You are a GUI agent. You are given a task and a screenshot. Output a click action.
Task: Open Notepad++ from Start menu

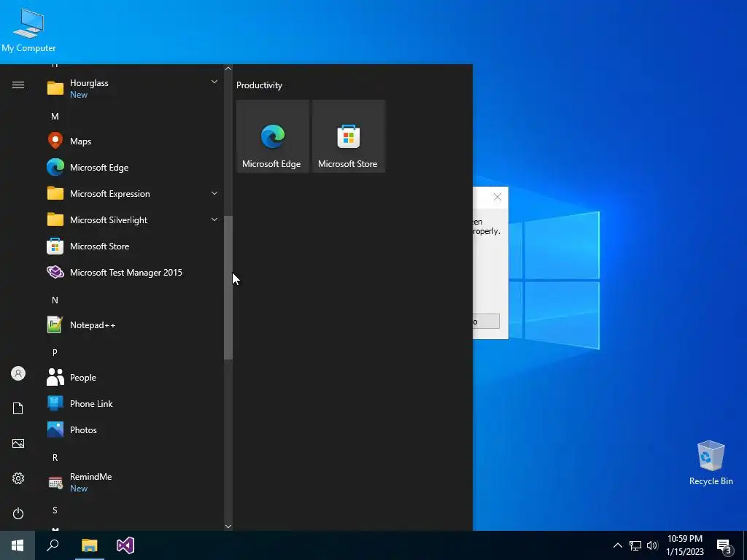coord(133,324)
